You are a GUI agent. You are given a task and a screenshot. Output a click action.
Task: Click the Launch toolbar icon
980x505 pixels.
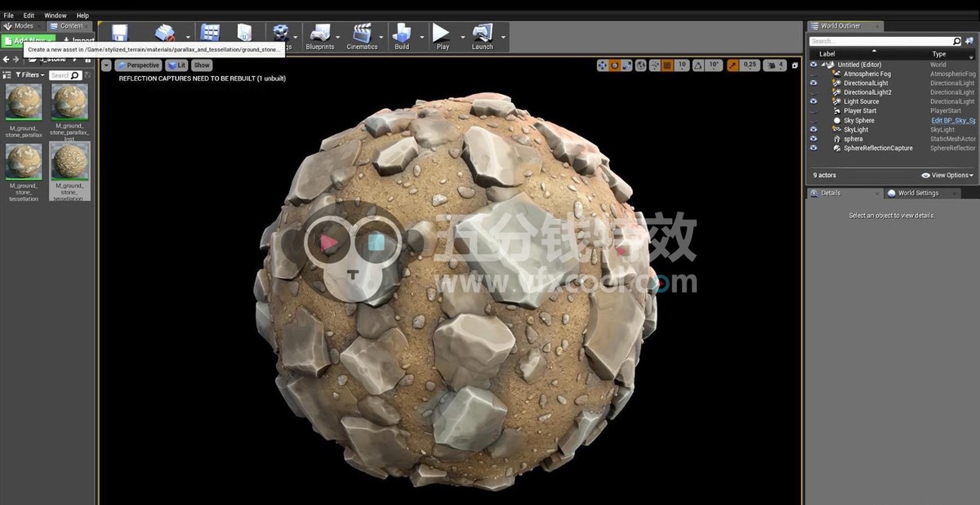point(483,37)
